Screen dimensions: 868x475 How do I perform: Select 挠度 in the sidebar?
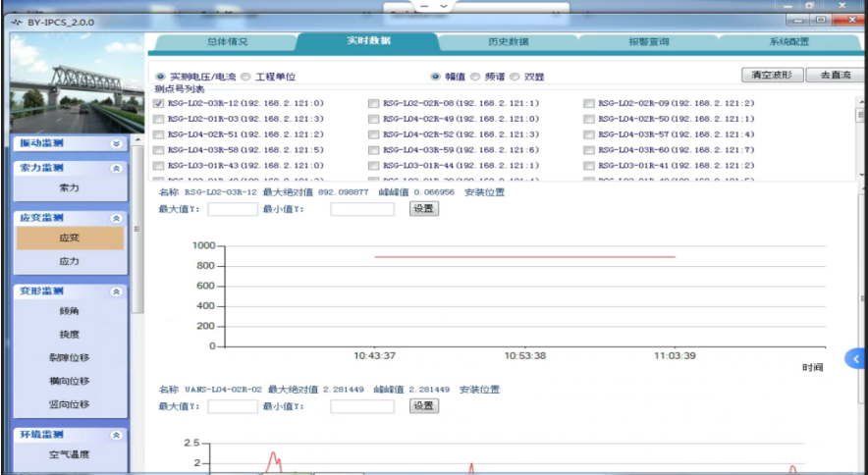(69, 335)
